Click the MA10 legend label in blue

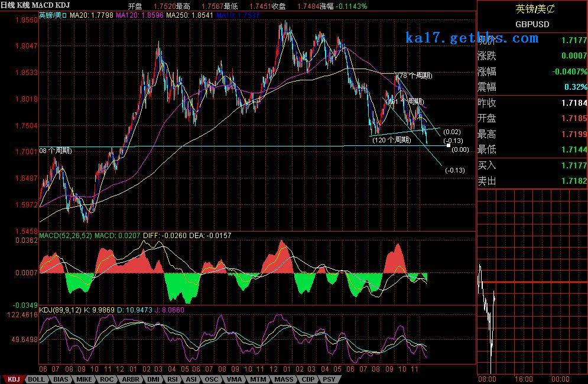pos(238,15)
